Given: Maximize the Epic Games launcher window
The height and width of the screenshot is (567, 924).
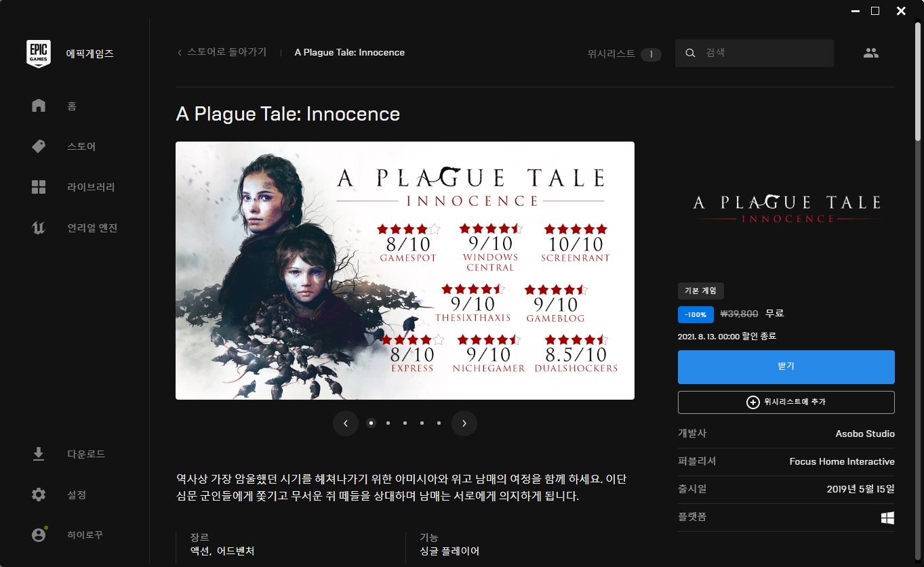Looking at the screenshot, I should tap(875, 10).
